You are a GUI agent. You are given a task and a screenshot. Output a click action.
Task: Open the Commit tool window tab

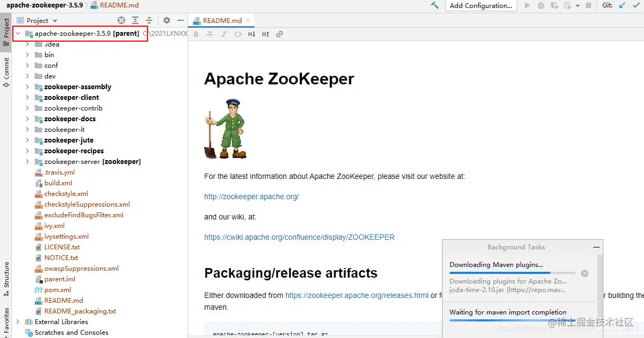tap(6, 72)
